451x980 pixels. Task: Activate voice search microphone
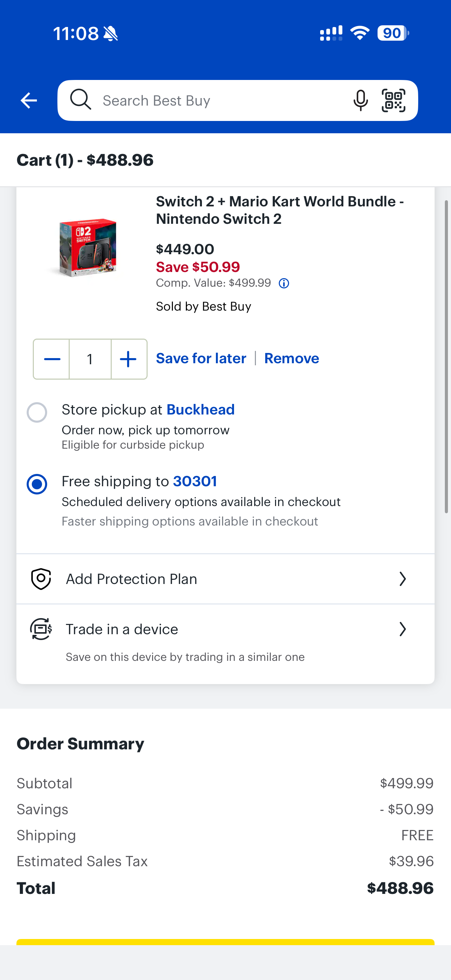click(x=360, y=100)
